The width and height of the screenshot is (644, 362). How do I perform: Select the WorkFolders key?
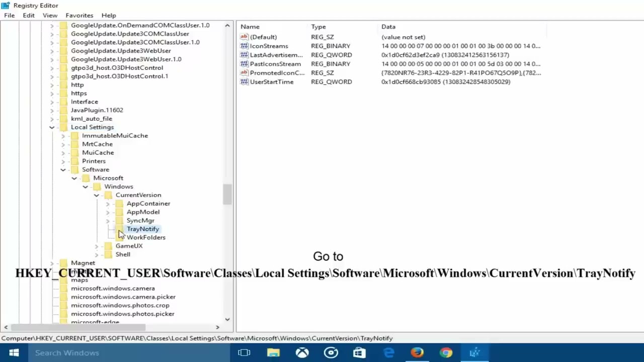(146, 237)
